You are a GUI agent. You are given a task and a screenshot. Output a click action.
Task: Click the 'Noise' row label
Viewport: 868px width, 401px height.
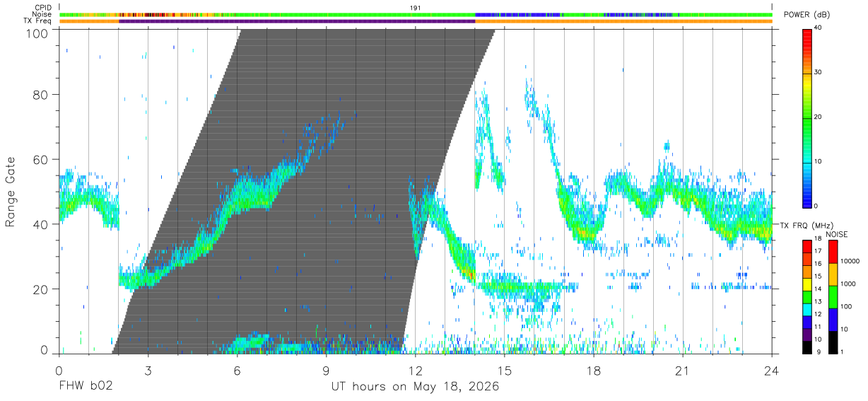click(43, 14)
